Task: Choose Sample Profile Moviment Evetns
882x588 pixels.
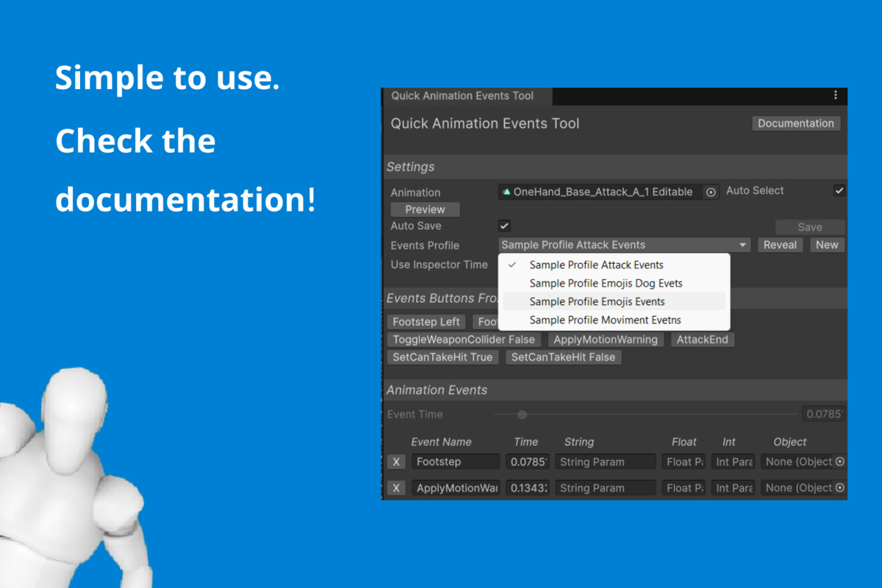Action: pyautogui.click(x=614, y=320)
